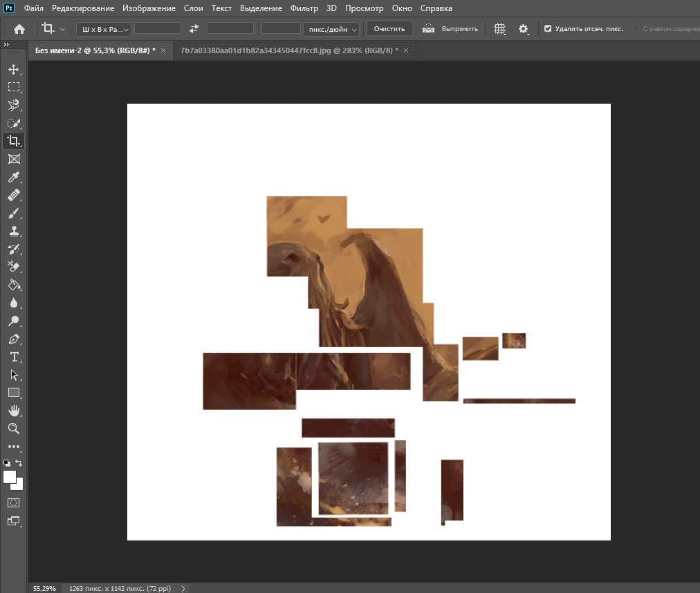Select the Zoom tool
Screen dimensions: 700x593
click(14, 429)
